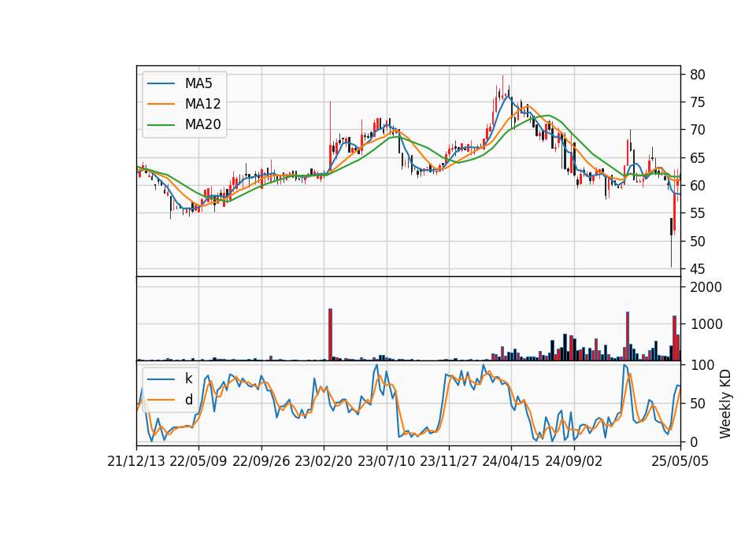Click the 21/12/13 date tick label
Screen dimensions: 756x543
click(136, 461)
